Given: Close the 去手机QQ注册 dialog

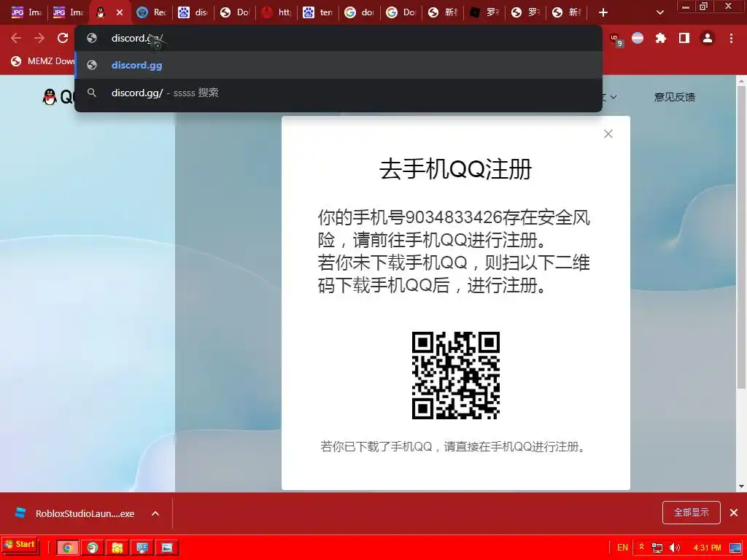Looking at the screenshot, I should 608,134.
